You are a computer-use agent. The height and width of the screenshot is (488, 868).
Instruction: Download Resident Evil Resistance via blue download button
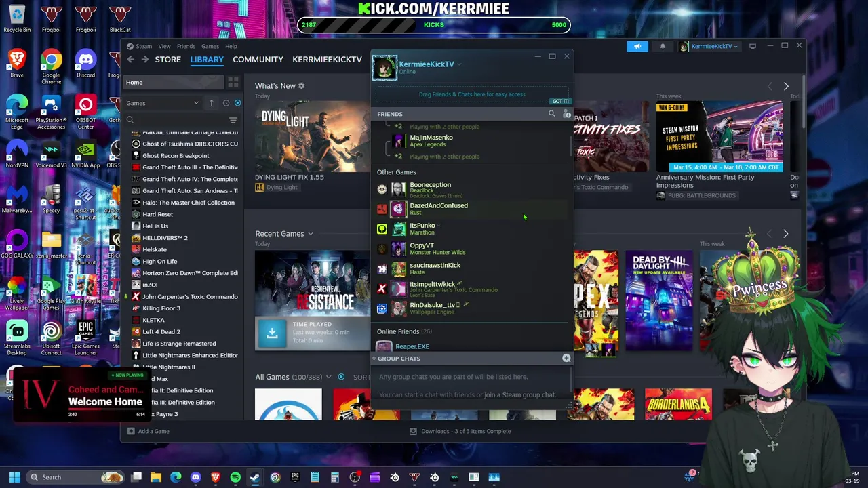pos(272,333)
